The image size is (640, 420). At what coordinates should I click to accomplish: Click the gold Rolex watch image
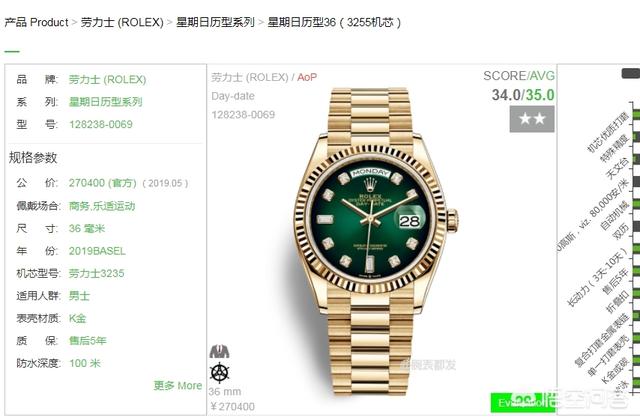(376, 241)
